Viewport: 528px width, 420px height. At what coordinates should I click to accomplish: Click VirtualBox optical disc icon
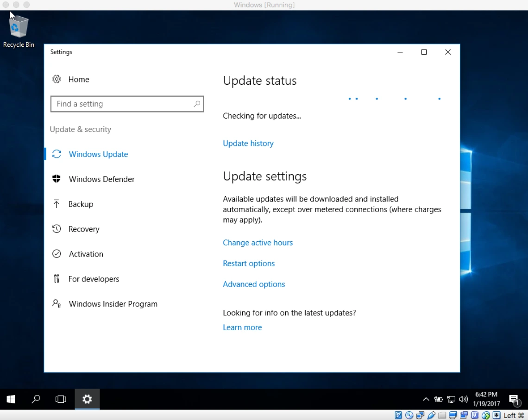tap(409, 415)
